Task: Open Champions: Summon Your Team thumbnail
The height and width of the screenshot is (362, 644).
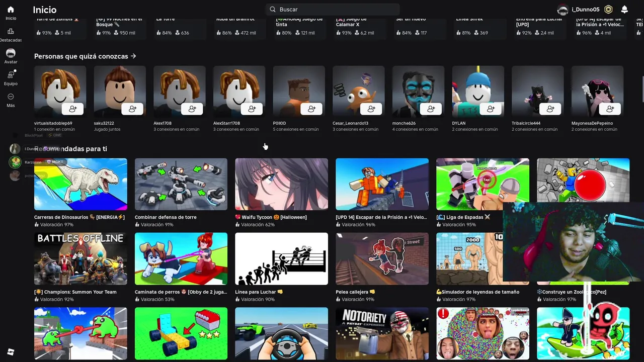Action: tap(80, 258)
